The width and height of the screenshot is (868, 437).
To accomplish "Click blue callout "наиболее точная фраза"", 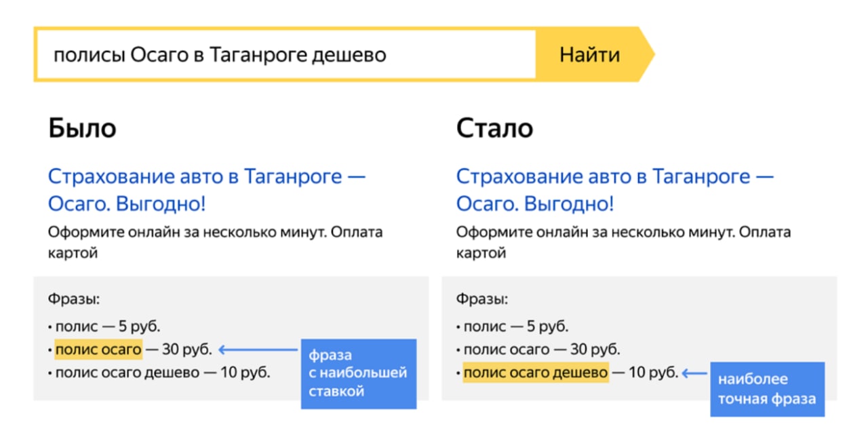I will 766,389.
